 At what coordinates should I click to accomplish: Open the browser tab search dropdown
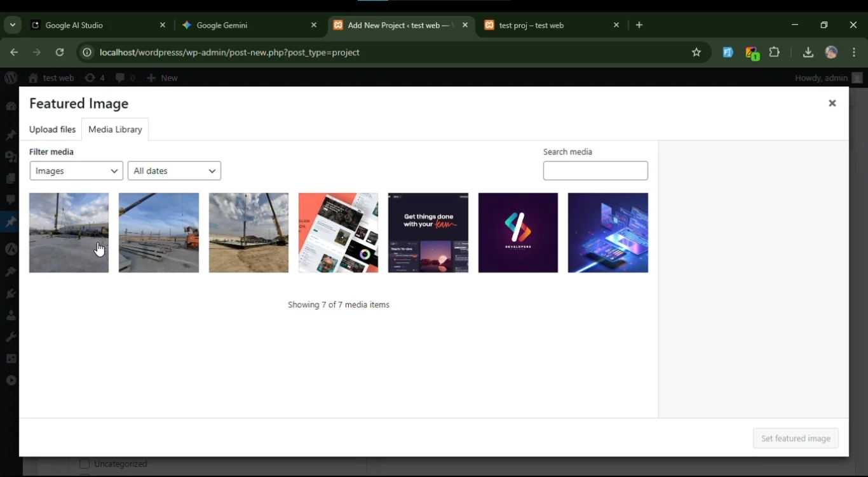click(x=13, y=25)
